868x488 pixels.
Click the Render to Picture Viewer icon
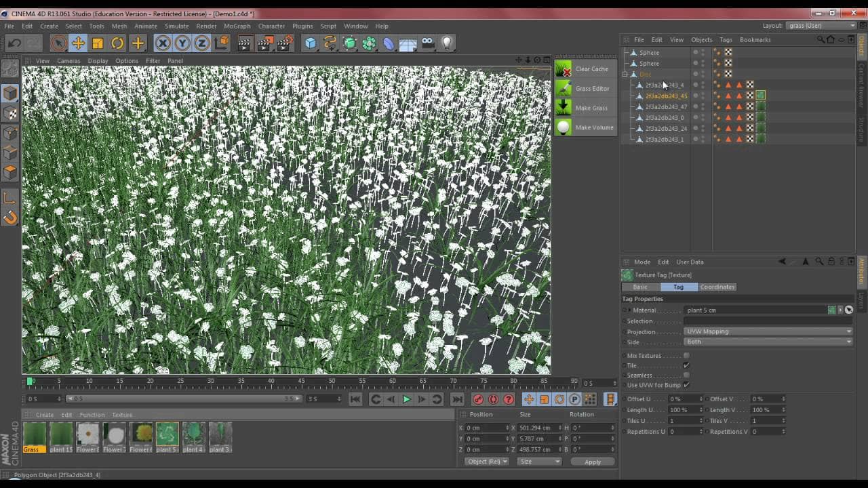coord(263,43)
